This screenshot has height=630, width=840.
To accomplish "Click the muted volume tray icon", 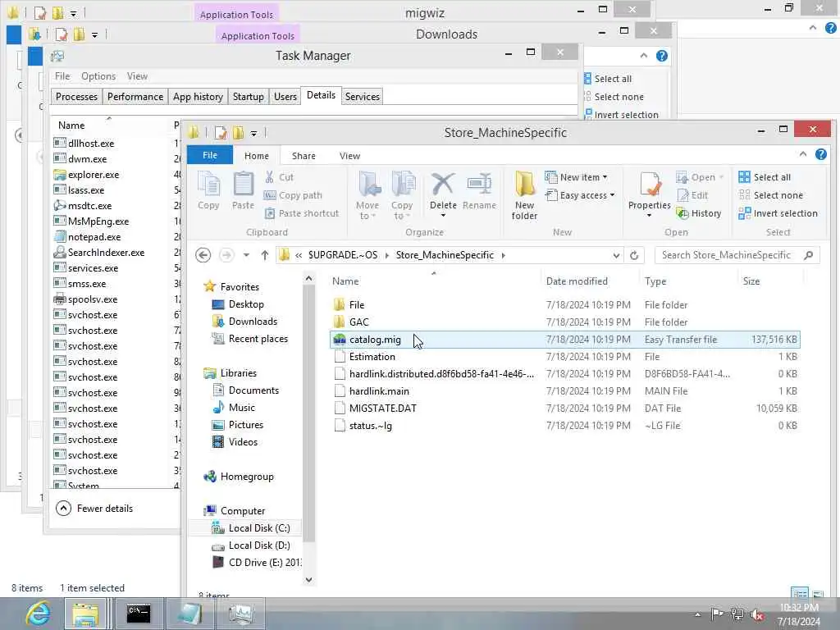I will 757,614.
